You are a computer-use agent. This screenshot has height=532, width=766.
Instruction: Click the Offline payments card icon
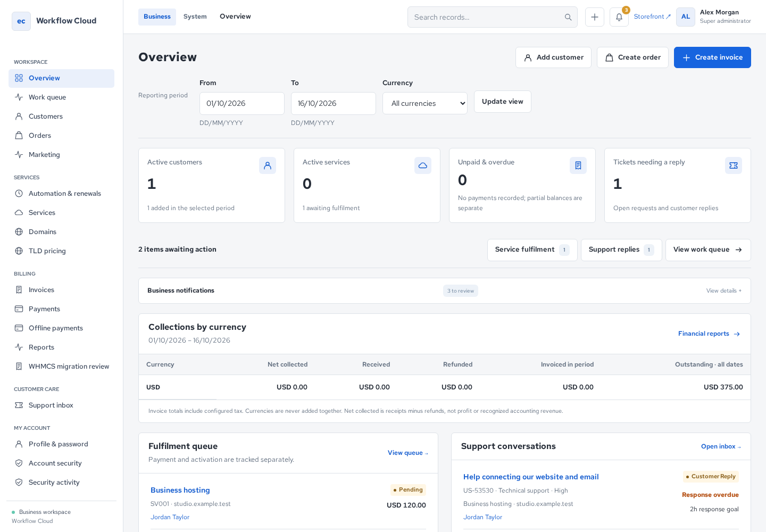coord(19,328)
